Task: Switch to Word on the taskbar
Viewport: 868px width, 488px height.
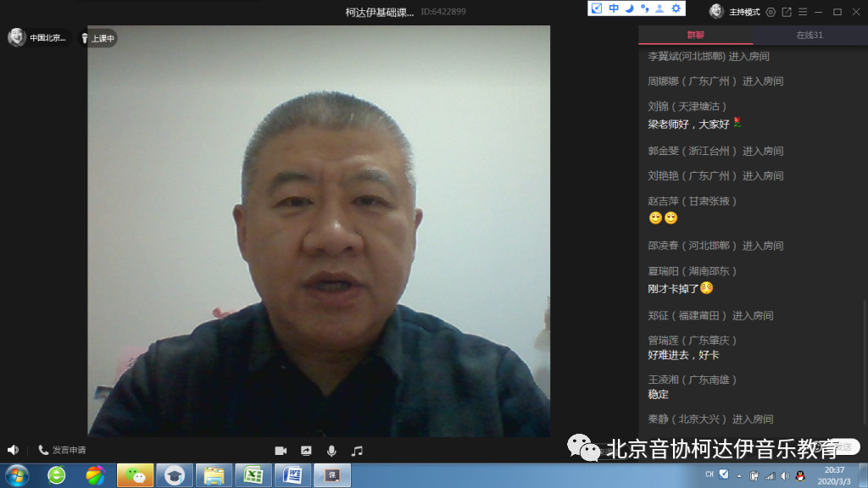Action: [x=292, y=476]
